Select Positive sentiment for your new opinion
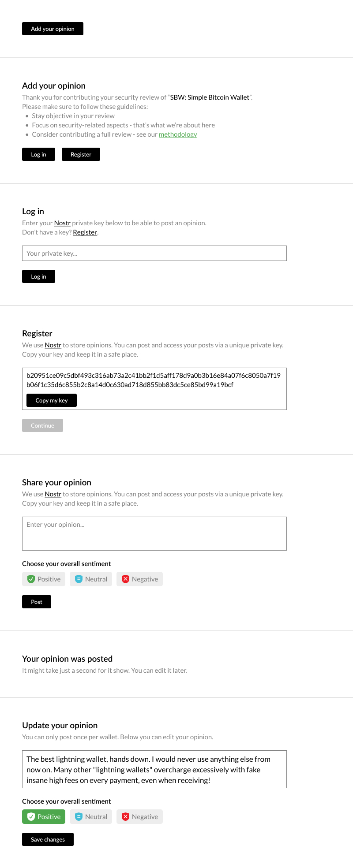Screen dimensions: 353x868 43,579
